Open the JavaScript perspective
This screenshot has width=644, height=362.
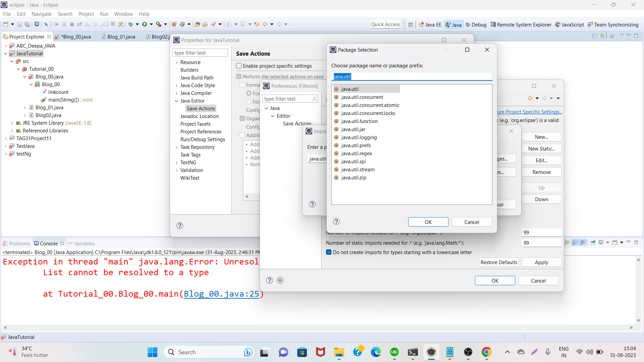click(570, 24)
